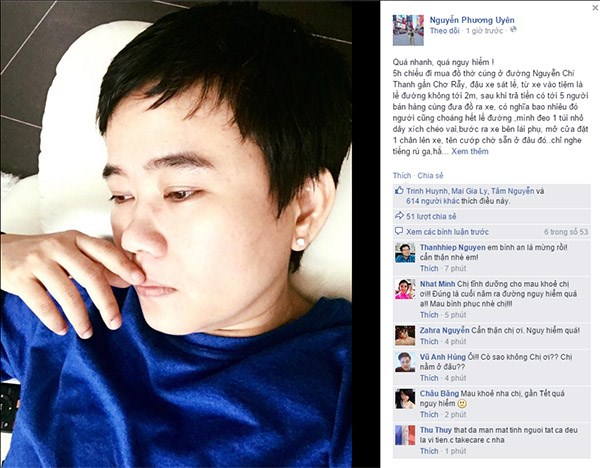The width and height of the screenshot is (600, 468).
Task: Click the share arrow icon
Action: click(x=399, y=216)
